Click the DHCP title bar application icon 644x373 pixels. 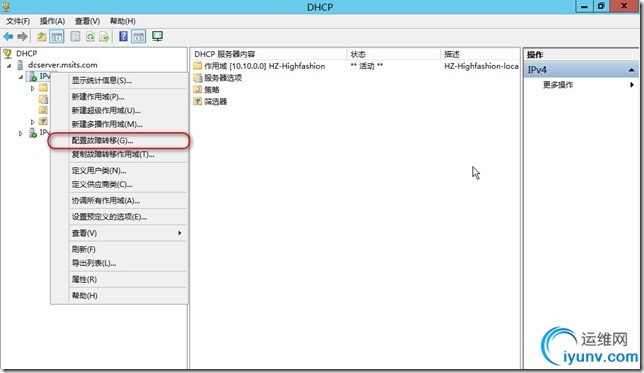(x=6, y=7)
